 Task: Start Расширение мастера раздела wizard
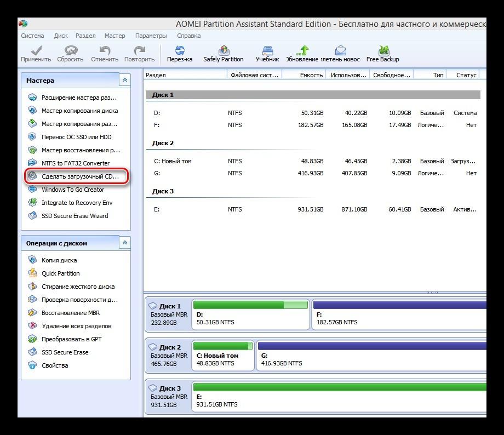click(72, 98)
